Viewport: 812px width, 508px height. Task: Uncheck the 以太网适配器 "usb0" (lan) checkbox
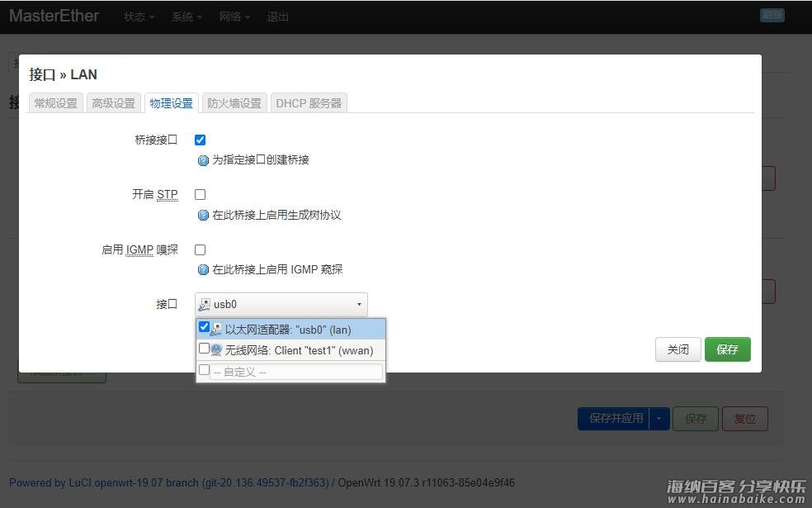coord(204,327)
